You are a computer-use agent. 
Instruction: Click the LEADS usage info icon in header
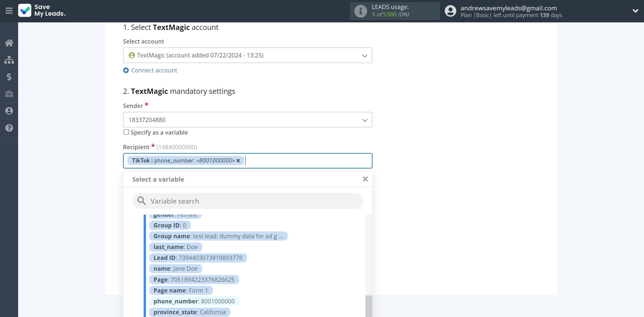[360, 11]
